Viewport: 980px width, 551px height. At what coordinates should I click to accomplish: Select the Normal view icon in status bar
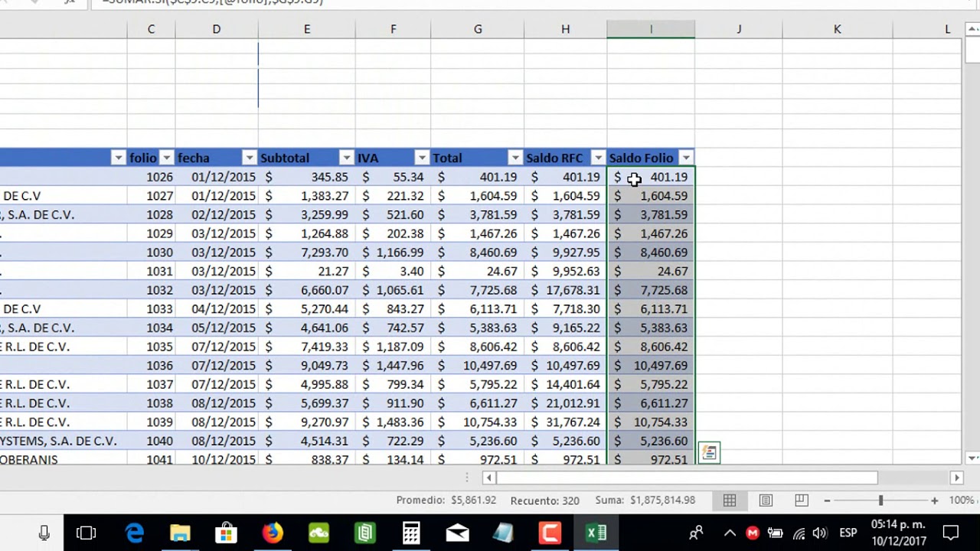729,500
